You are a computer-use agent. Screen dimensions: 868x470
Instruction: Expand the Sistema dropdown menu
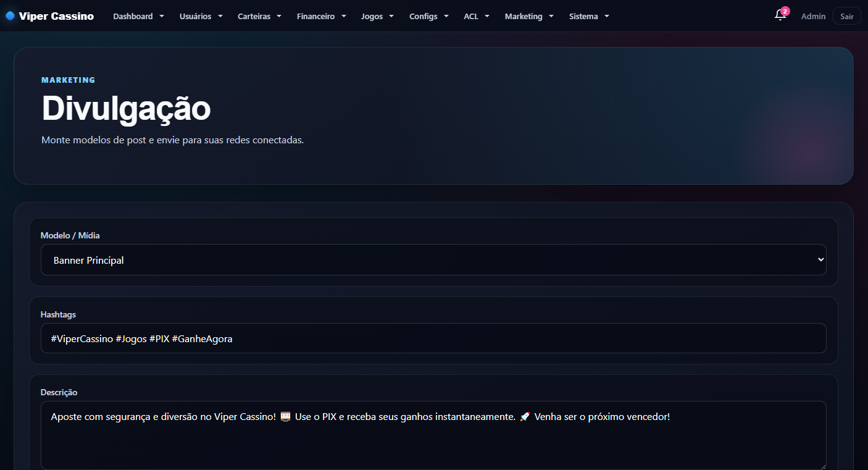(590, 16)
